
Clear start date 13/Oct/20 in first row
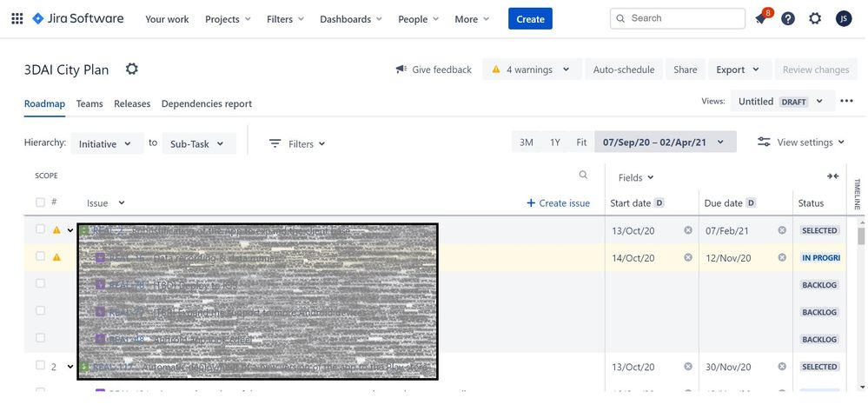point(688,230)
